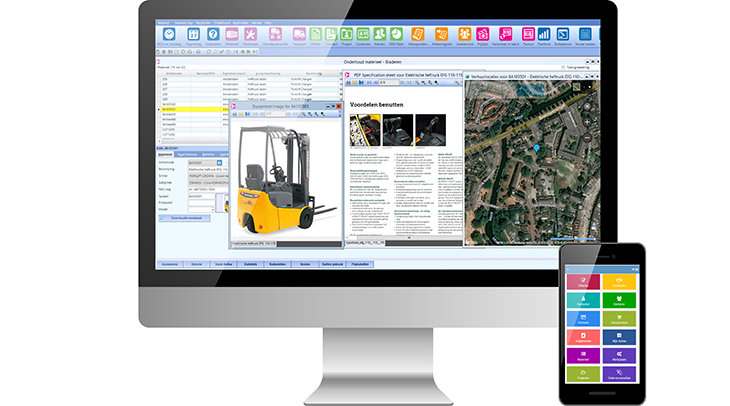This screenshot has height=406, width=730.
Task: Open the Transport truck icon
Action: 299,34
